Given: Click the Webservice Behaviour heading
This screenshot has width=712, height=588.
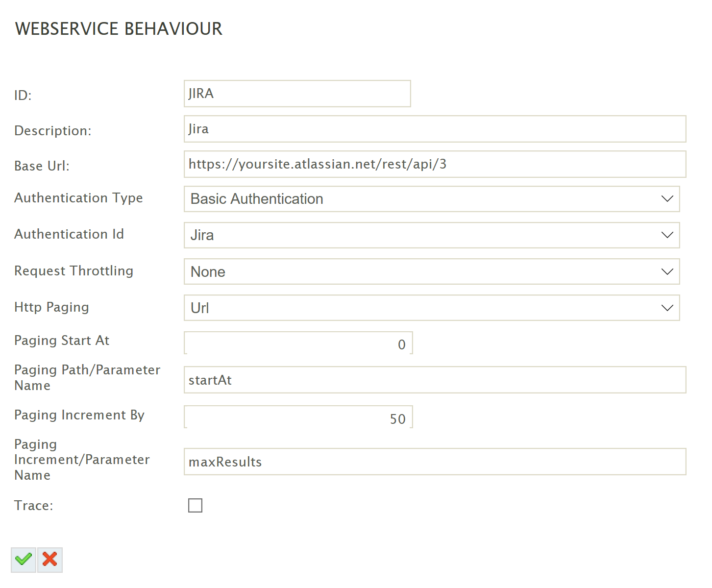Looking at the screenshot, I should coord(119,29).
